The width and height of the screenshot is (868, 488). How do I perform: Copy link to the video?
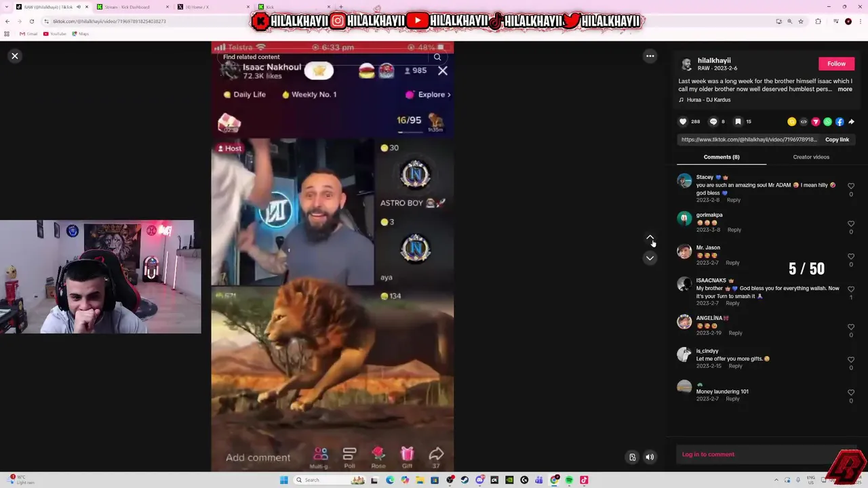tap(837, 140)
